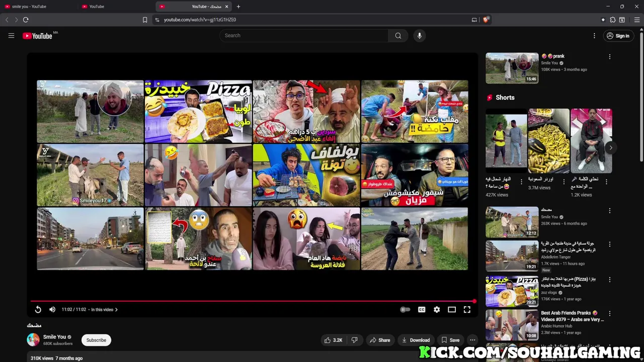Open the 427K views Short
Image resolution: width=644 pixels, height=362 pixels.
point(506,141)
